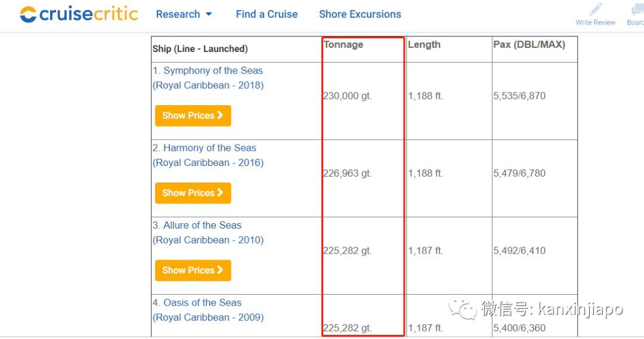Click the Length column header

(424, 45)
